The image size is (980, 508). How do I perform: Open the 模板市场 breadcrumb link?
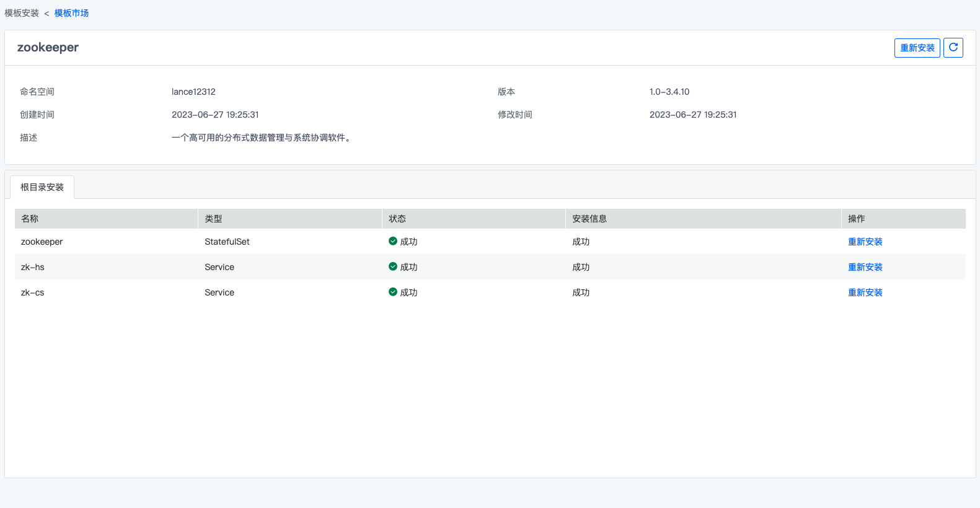click(71, 13)
